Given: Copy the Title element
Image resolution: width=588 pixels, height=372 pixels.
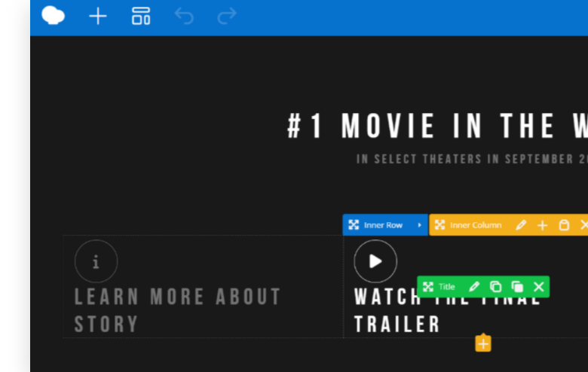Looking at the screenshot, I should coord(496,287).
